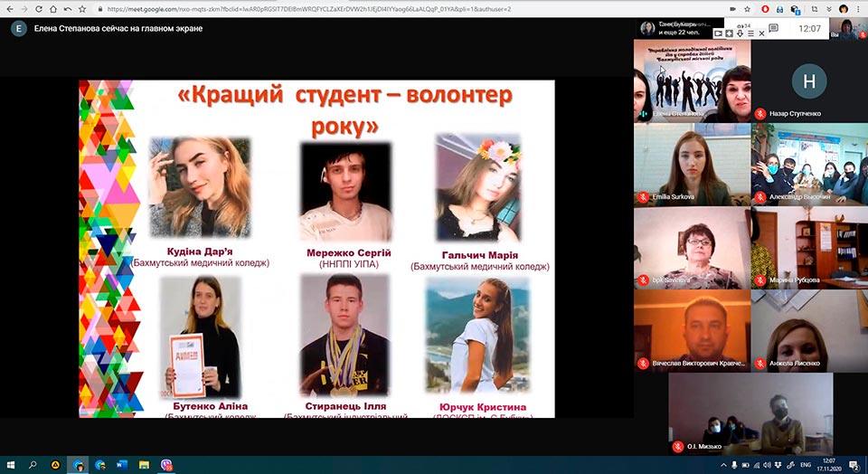The height and width of the screenshot is (474, 868).
Task: Open the participants list (и еще 22 чел.)
Action: tap(676, 28)
